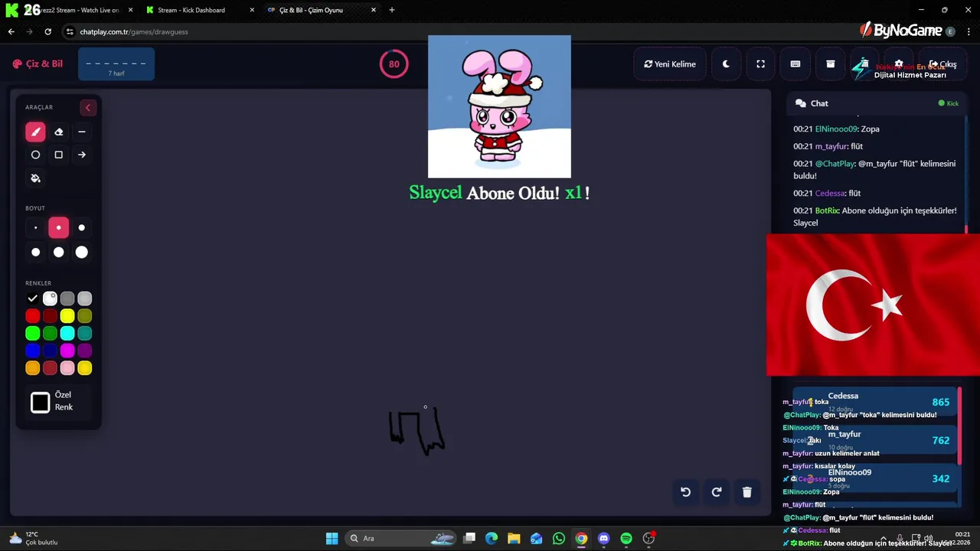Choose the fifth brush size
Viewport: 980px width, 551px height.
click(x=58, y=252)
